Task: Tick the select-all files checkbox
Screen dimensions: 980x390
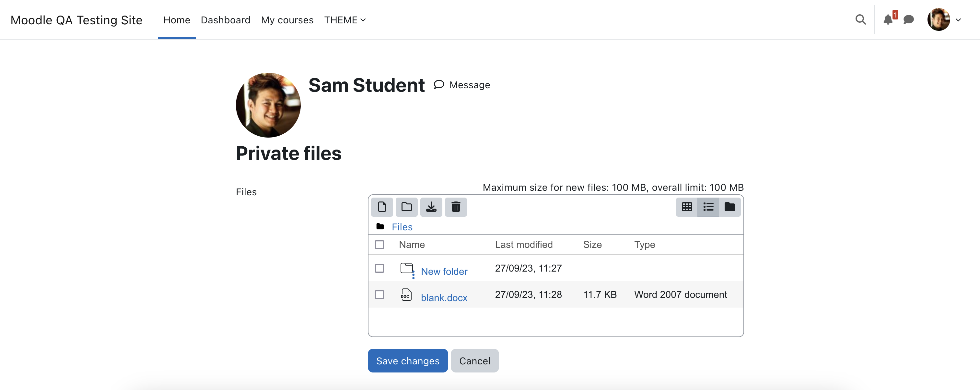Action: click(379, 245)
